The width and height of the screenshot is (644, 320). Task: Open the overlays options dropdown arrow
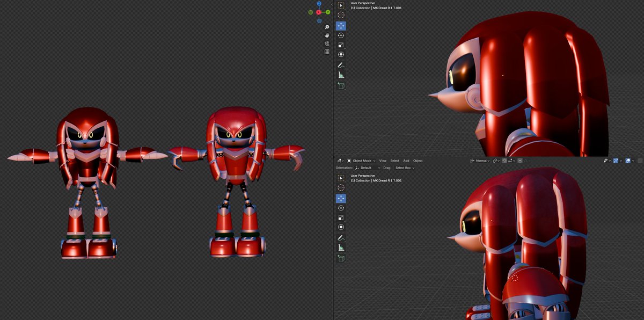click(633, 161)
